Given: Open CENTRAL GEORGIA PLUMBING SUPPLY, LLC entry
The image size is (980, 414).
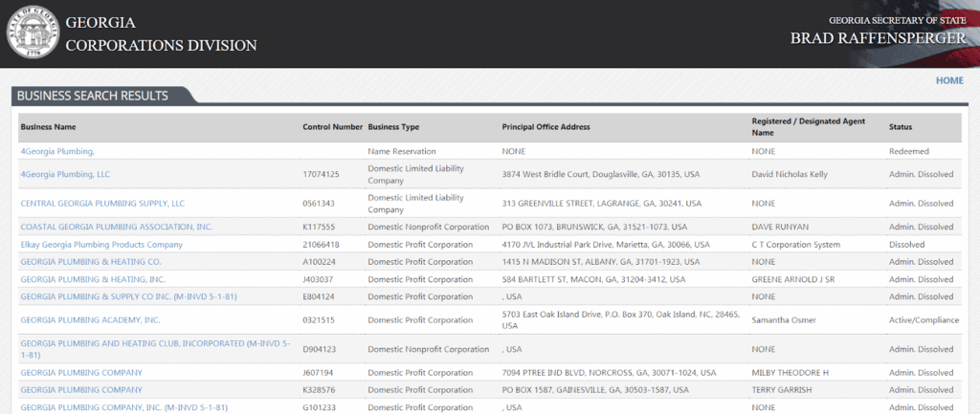Looking at the screenshot, I should (x=101, y=204).
